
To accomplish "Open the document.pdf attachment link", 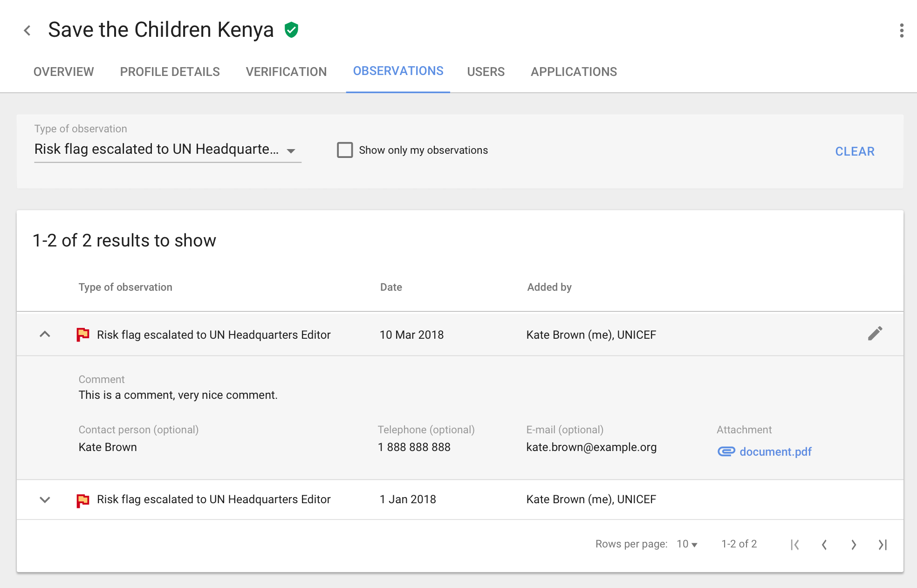I will [x=775, y=451].
